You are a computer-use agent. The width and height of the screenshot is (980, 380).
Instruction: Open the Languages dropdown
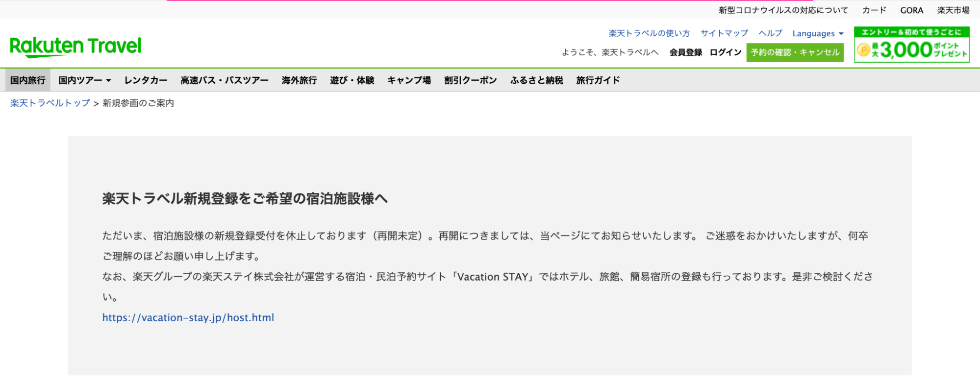(x=817, y=33)
